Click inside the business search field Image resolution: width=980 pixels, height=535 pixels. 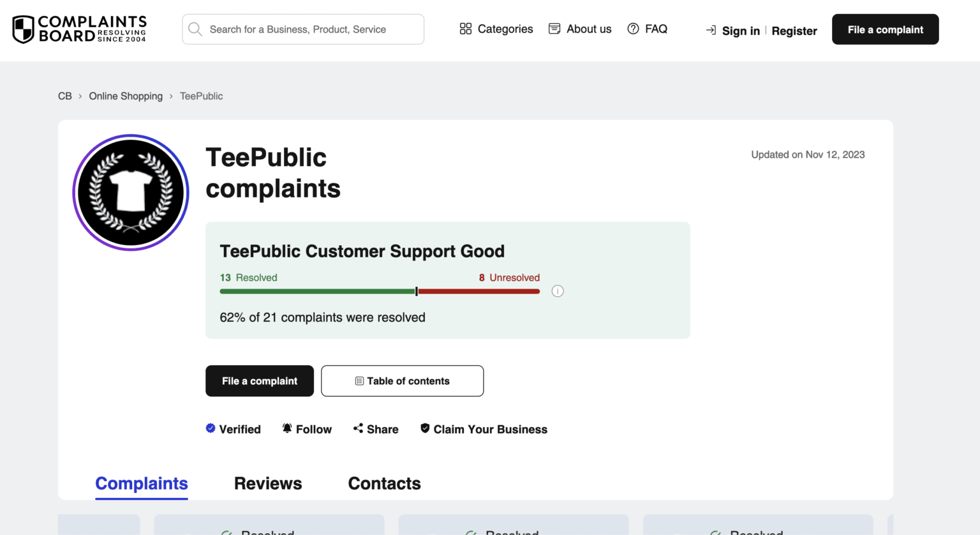(x=303, y=29)
